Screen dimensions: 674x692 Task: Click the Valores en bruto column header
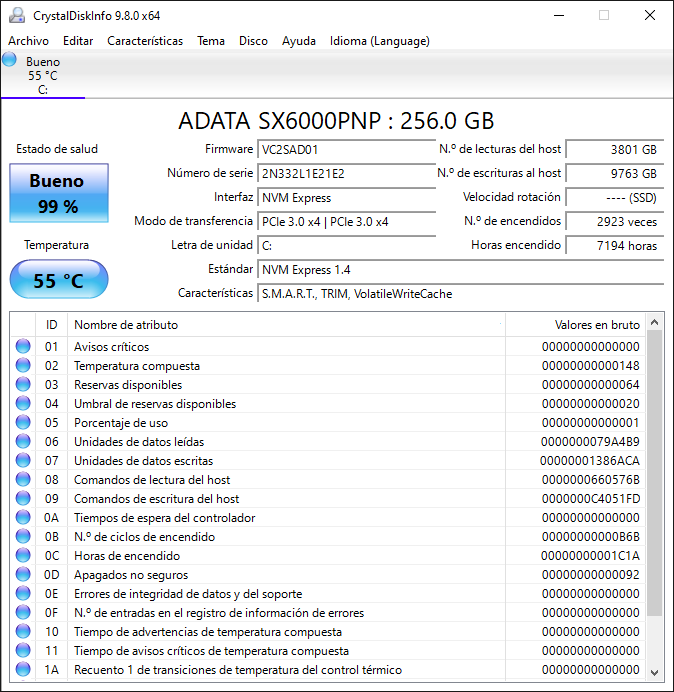click(x=575, y=325)
